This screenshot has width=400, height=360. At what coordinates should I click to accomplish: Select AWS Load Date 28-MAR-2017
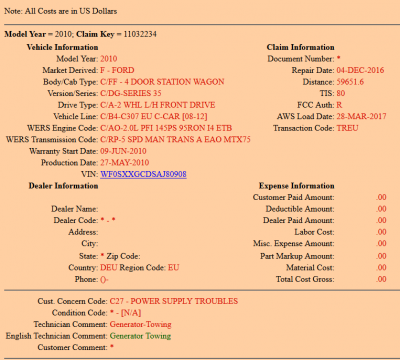tap(361, 117)
